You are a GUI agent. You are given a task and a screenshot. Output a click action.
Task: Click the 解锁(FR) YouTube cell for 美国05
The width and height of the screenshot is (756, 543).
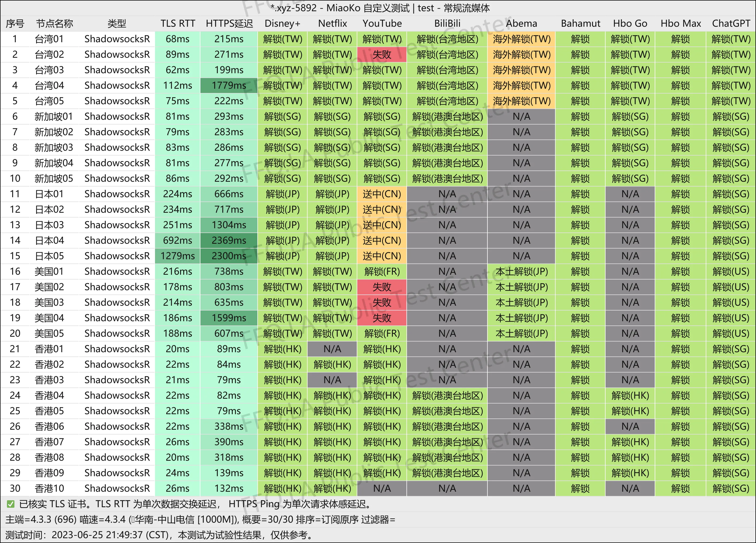pyautogui.click(x=382, y=334)
